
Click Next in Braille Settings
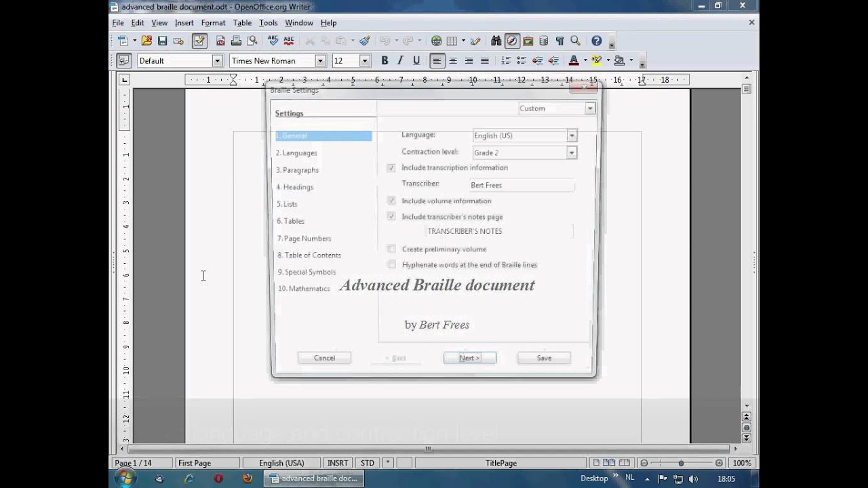(470, 358)
